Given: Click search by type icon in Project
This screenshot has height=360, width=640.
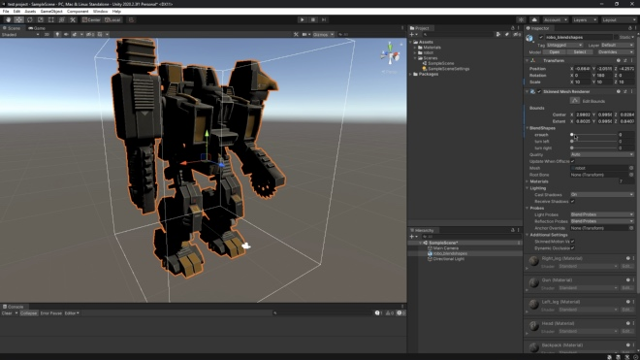Looking at the screenshot, I should (x=498, y=35).
